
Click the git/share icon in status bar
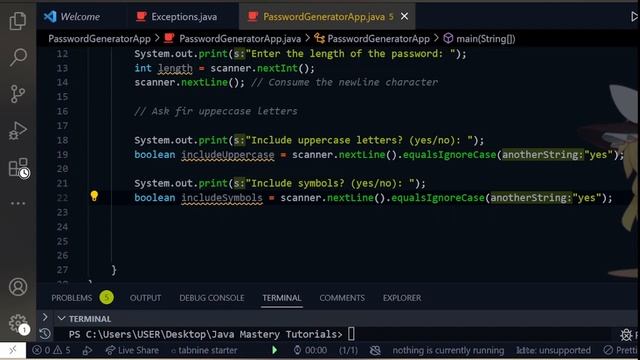87,350
